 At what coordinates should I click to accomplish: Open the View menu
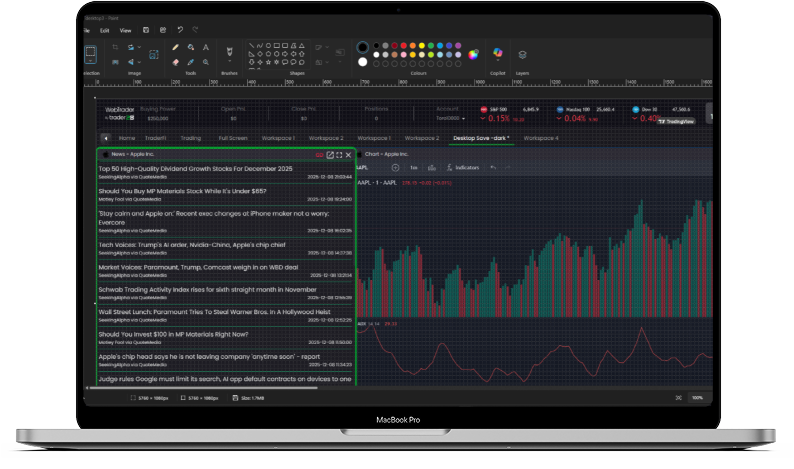coord(125,30)
